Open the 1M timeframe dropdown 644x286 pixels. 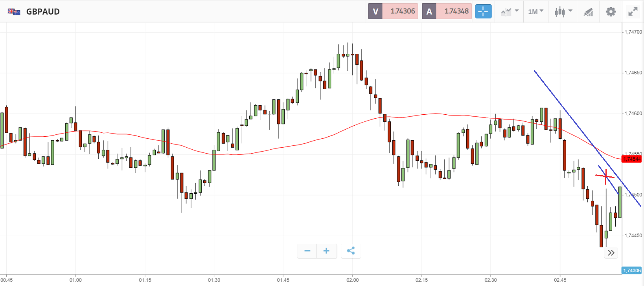click(535, 11)
